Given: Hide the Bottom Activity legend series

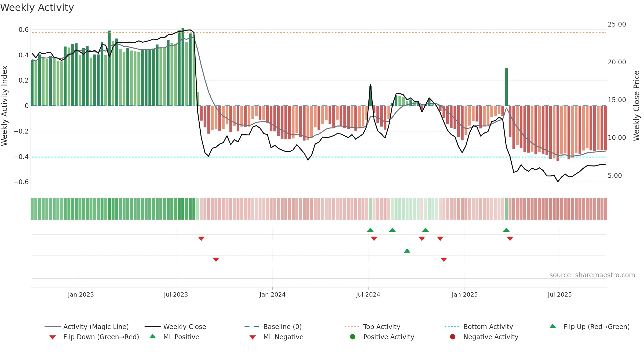Looking at the screenshot, I should pyautogui.click(x=479, y=327).
